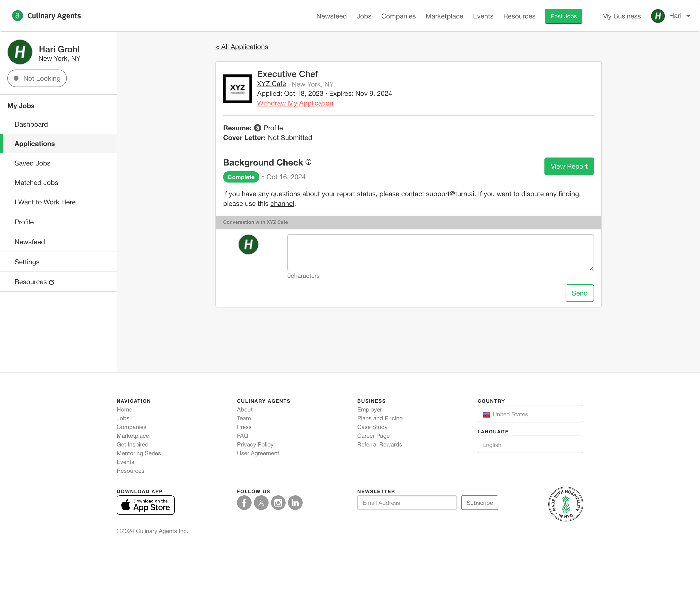
Task: Open Marketplace in top navigation
Action: pos(444,16)
